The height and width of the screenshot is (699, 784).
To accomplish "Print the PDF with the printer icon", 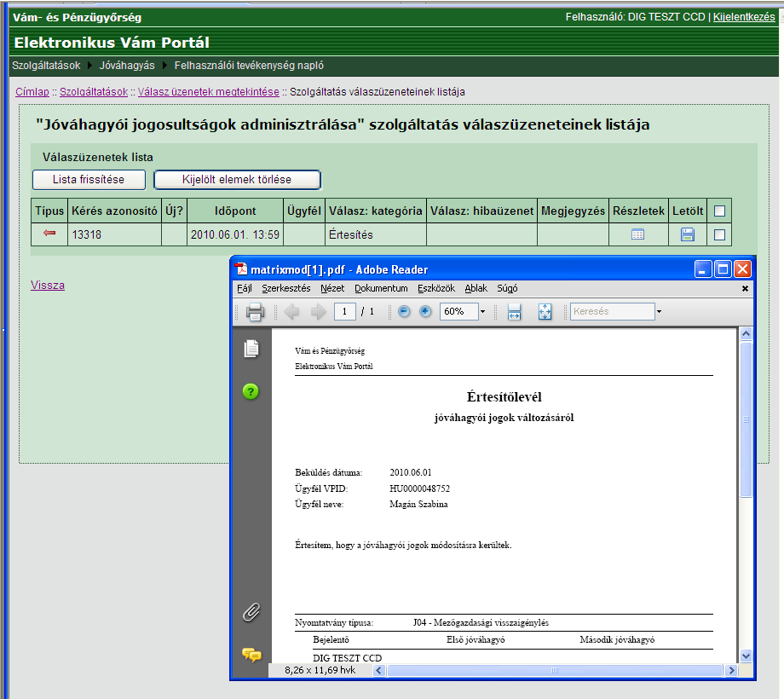I will coord(255,312).
